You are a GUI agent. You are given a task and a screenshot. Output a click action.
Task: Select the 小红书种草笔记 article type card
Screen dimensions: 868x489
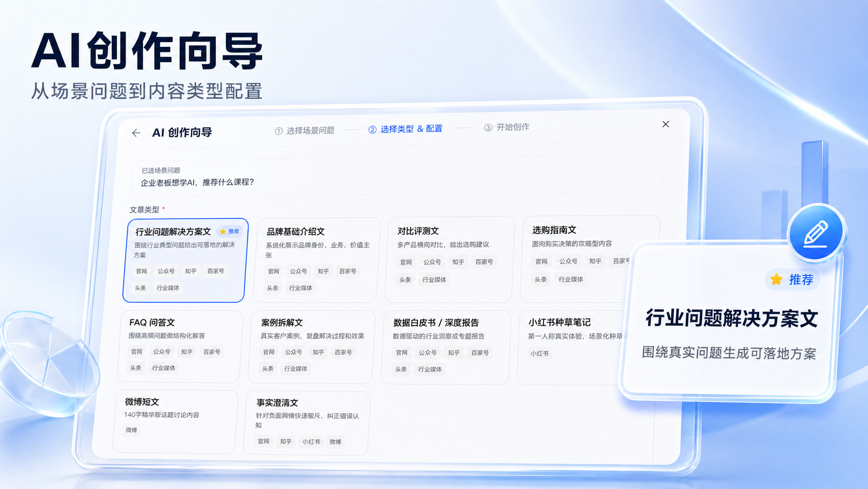coord(570,348)
